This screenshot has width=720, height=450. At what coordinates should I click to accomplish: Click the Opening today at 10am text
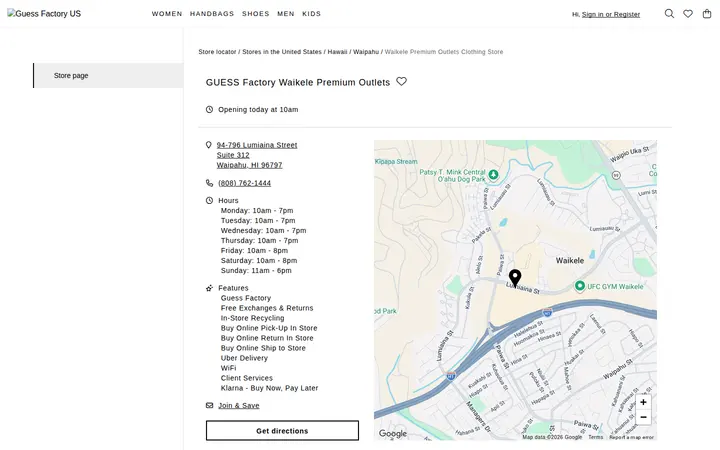(x=258, y=109)
